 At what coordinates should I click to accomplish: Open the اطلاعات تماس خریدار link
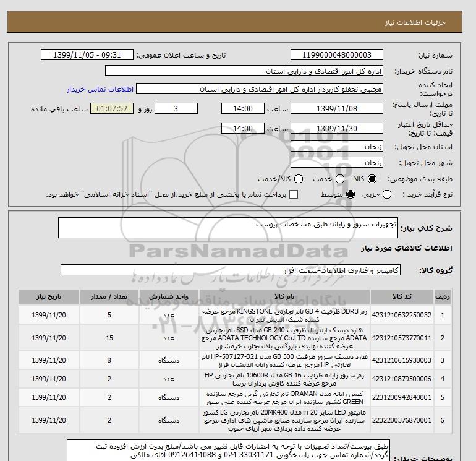point(100,89)
